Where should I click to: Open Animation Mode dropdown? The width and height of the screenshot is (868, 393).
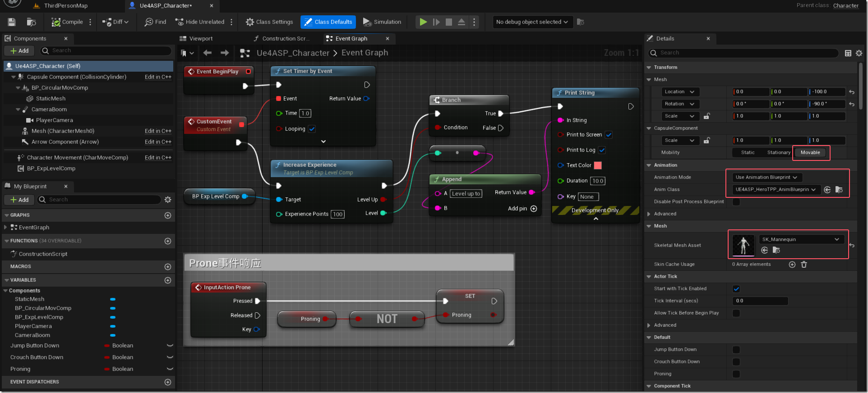(766, 178)
